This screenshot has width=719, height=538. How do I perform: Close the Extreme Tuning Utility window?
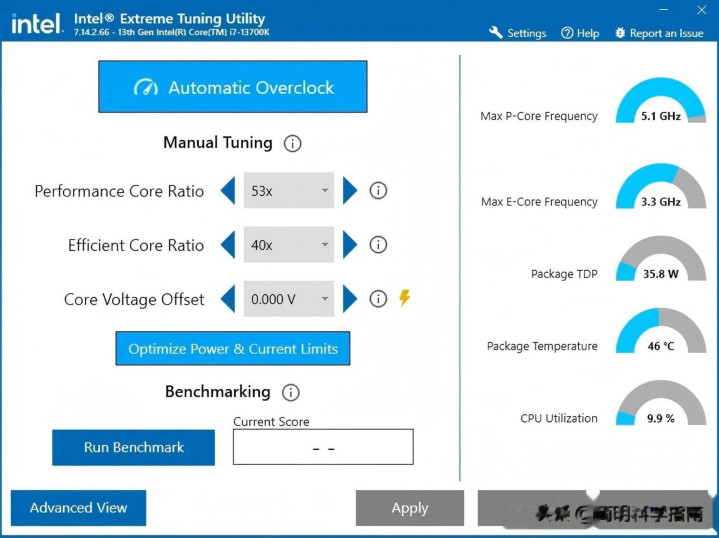(702, 10)
